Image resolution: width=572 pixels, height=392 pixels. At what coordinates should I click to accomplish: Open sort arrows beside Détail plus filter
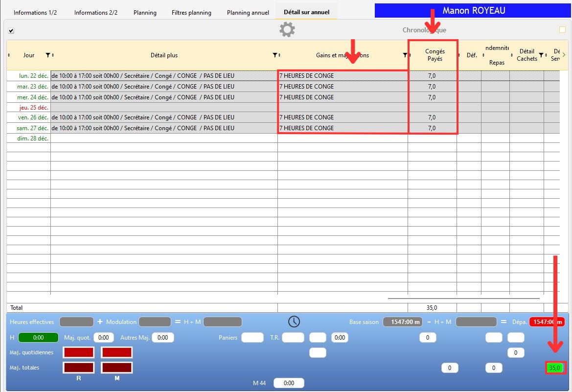tap(279, 55)
